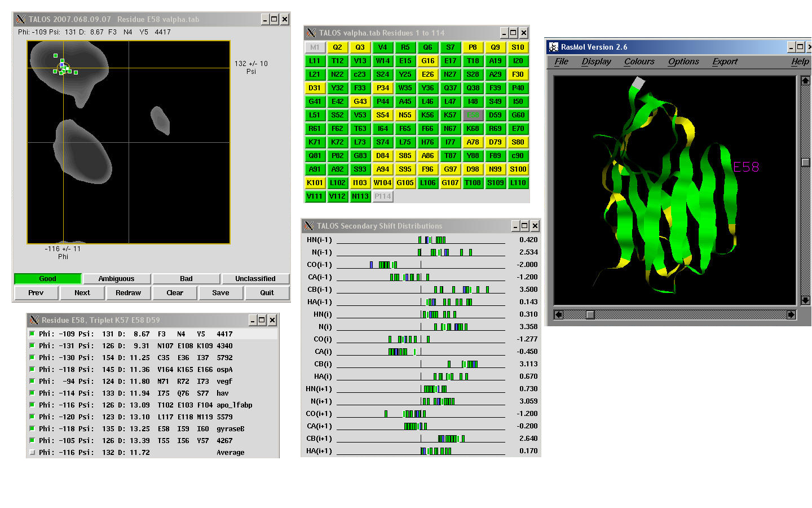Open RasMol Colours menu

639,62
